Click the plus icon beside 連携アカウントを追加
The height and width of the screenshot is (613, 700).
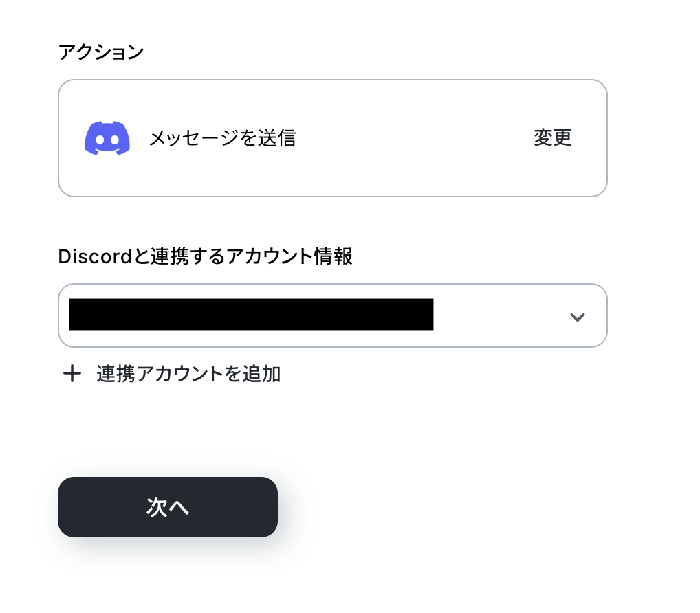pyautogui.click(x=72, y=373)
